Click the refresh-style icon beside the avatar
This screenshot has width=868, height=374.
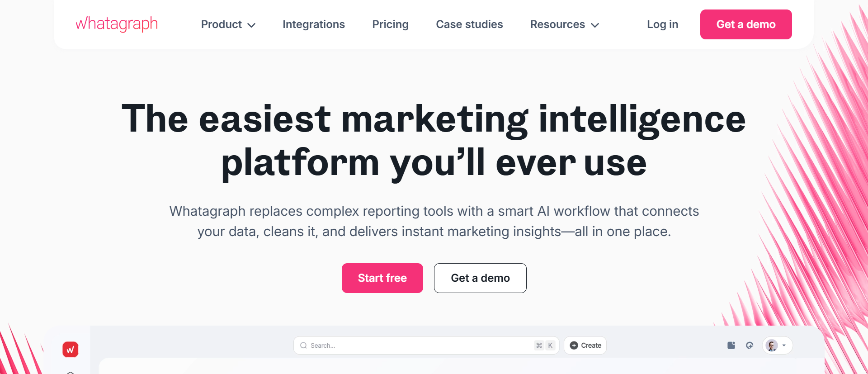pos(750,346)
